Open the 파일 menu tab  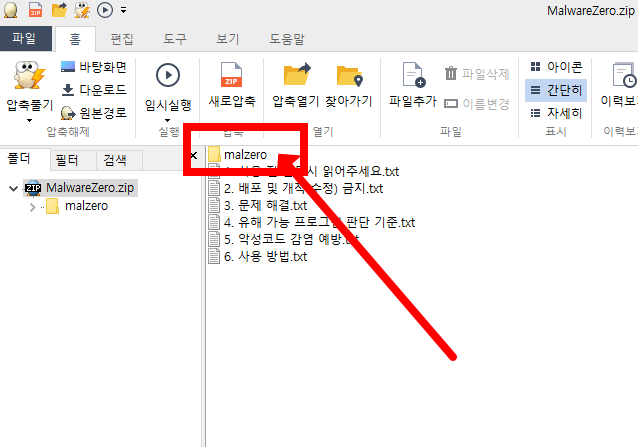25,39
